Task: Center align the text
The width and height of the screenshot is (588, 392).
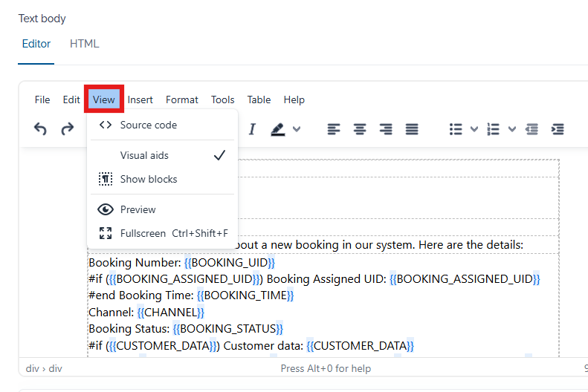Action: point(360,129)
